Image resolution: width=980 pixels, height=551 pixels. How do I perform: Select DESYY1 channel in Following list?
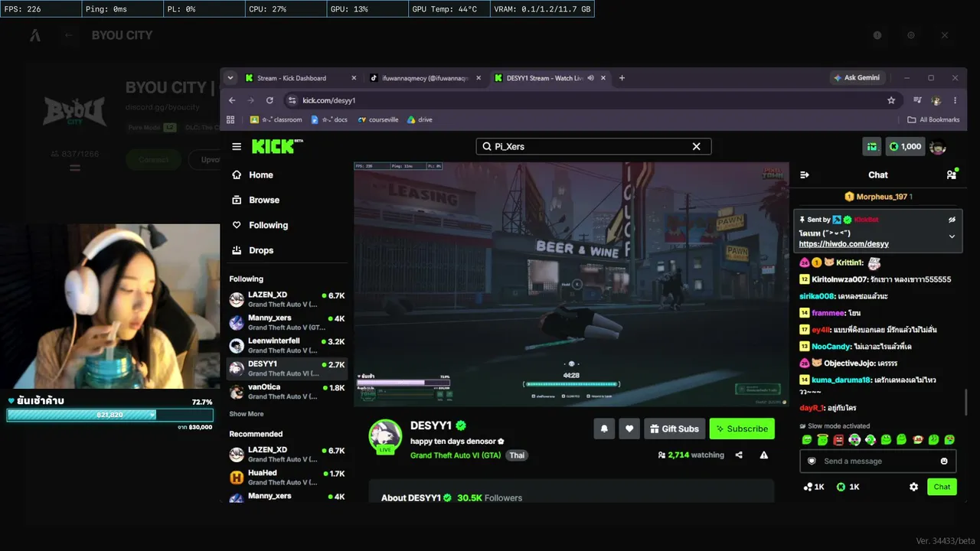coord(287,368)
